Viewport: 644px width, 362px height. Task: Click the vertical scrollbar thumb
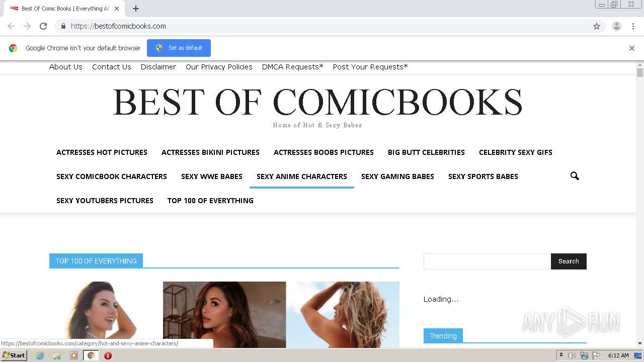click(x=640, y=73)
